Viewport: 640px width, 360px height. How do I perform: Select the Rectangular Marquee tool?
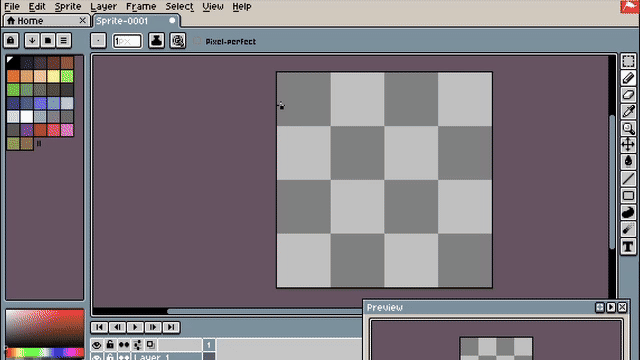[628, 61]
